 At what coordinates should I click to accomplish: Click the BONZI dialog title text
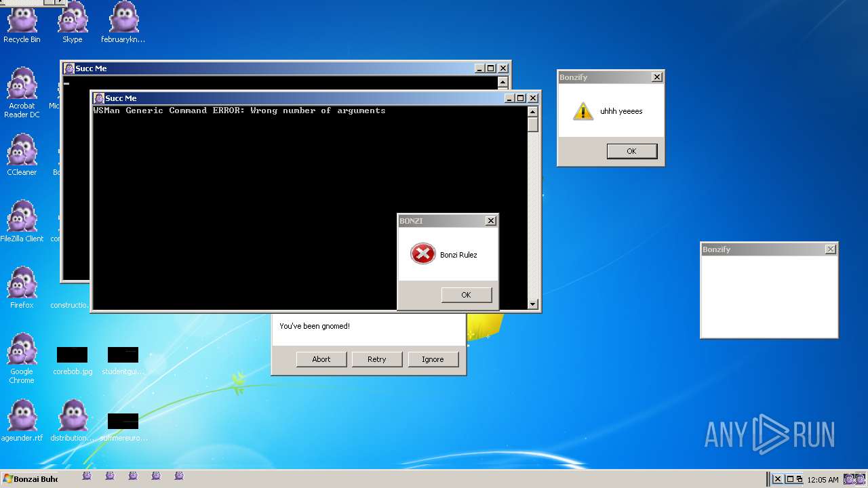point(411,221)
